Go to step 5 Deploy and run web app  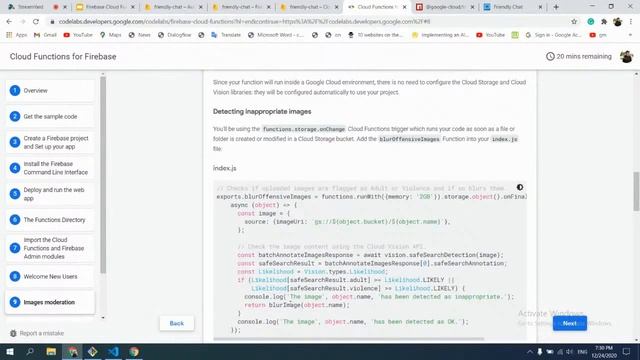[50, 194]
